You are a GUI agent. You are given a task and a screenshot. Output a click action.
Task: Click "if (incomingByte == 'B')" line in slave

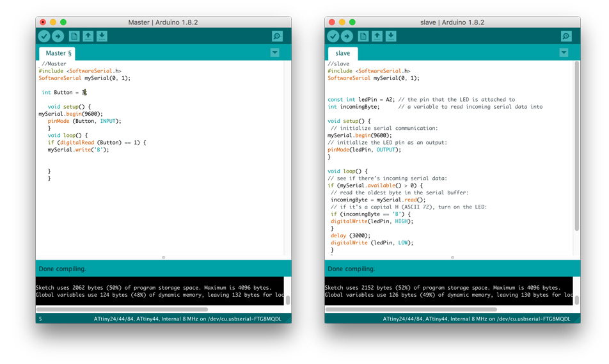tap(370, 214)
